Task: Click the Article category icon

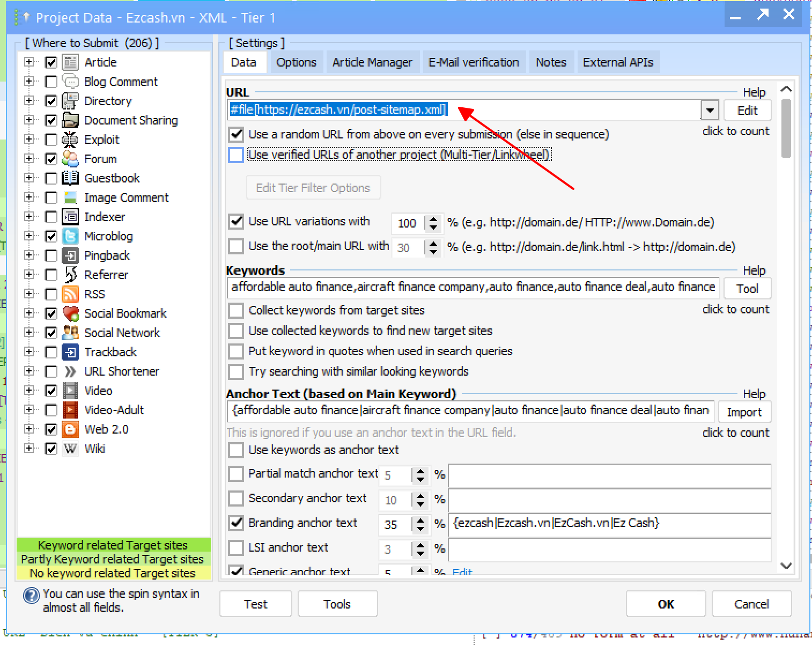Action: tap(70, 62)
